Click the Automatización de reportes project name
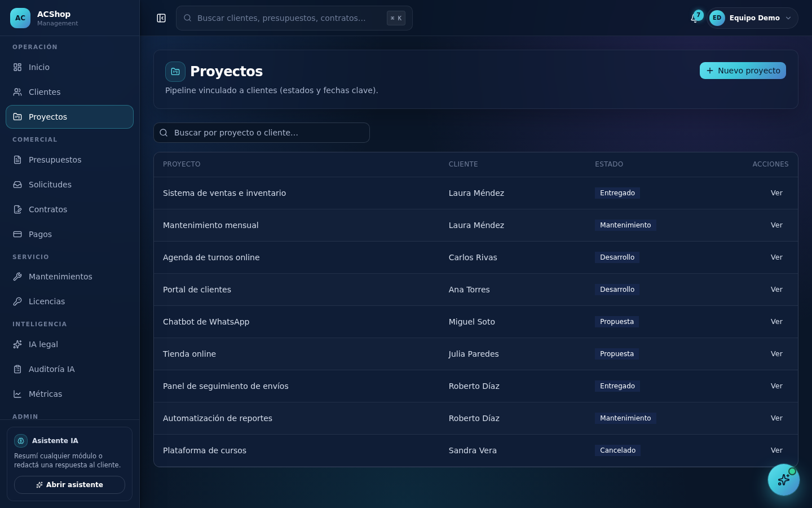Image resolution: width=812 pixels, height=508 pixels. [218, 418]
